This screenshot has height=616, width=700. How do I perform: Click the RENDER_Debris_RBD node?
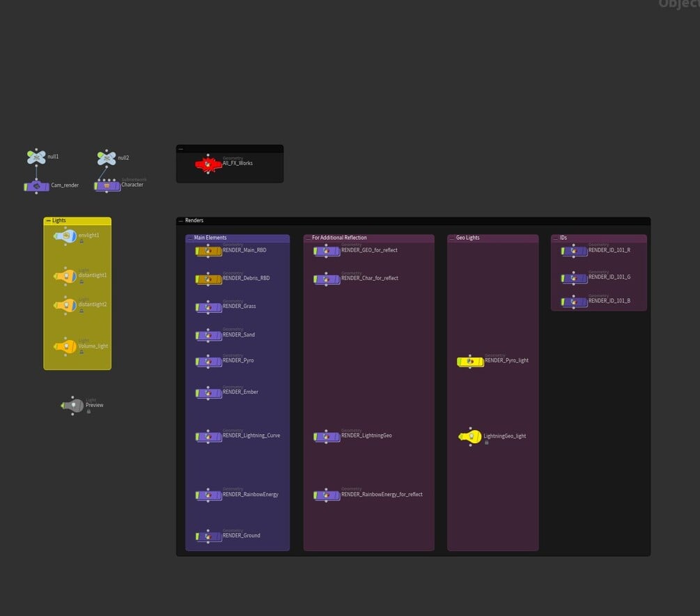[208, 279]
